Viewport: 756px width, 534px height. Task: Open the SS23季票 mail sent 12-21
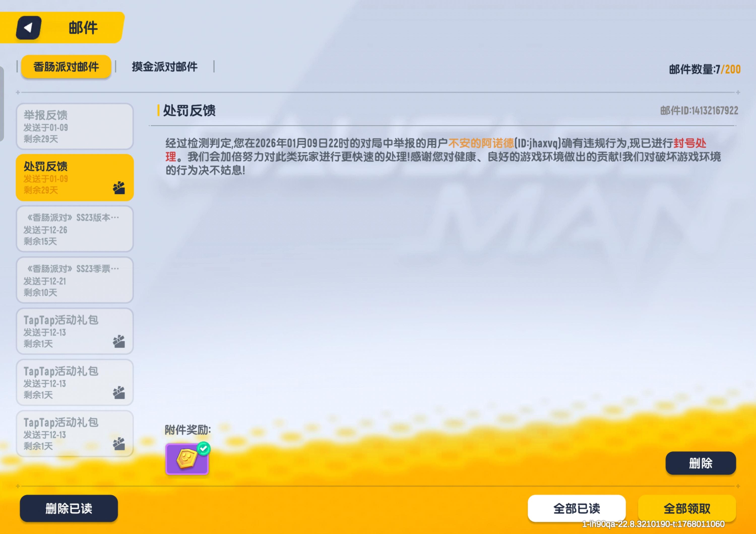(x=74, y=280)
